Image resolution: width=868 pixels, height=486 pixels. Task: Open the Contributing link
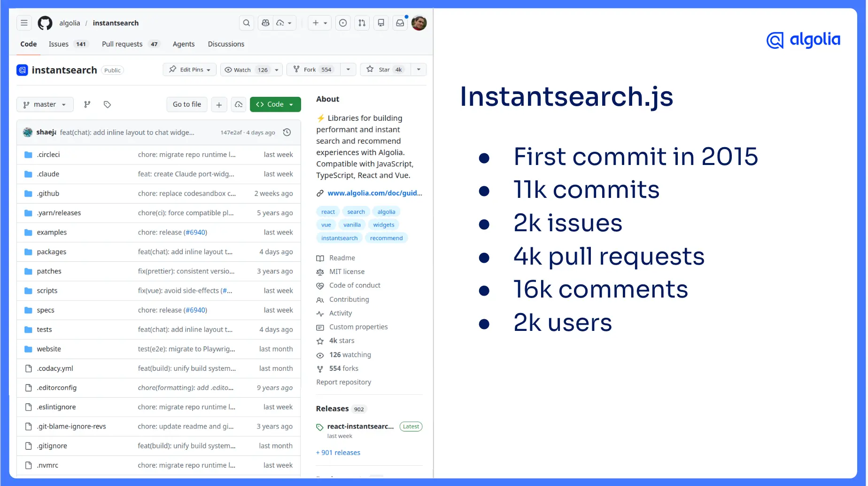click(349, 299)
